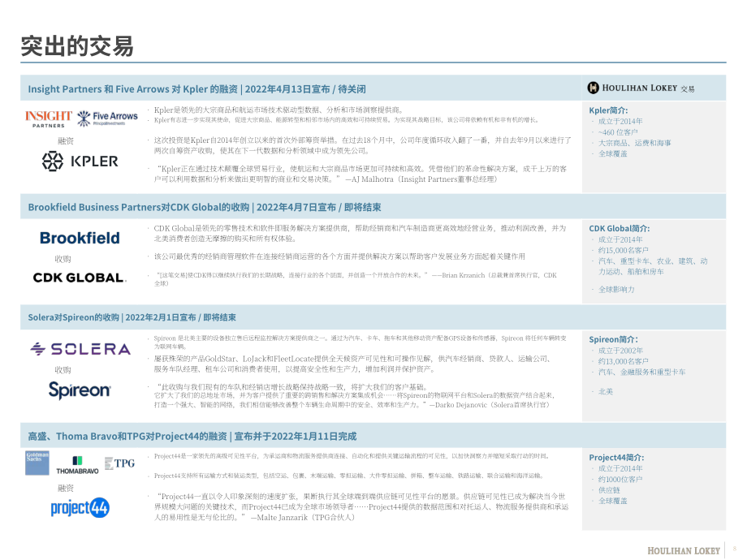747x560 pixels.
Task: Click the 成立于2002年 bullet
Action: click(x=620, y=351)
